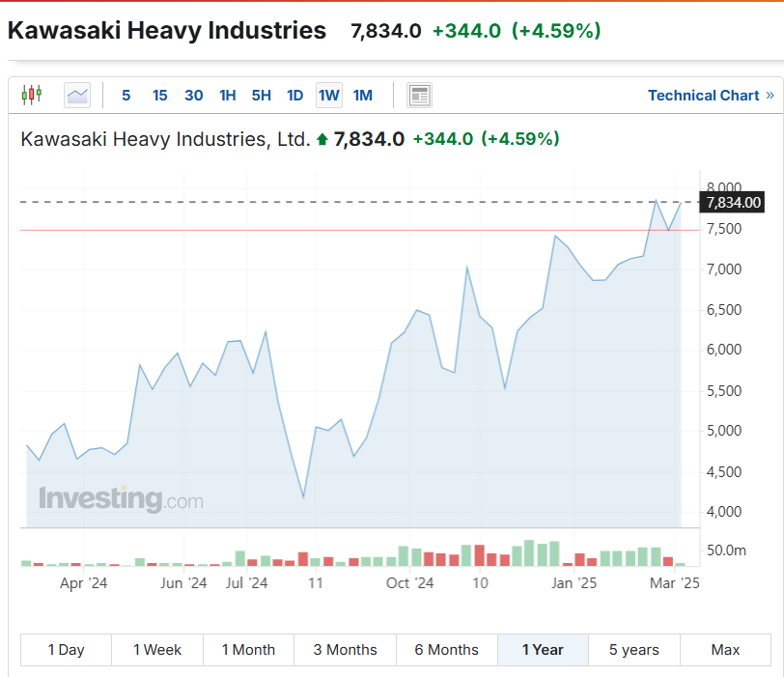Switch to the 3 Months range
The image size is (784, 677).
[x=345, y=650]
